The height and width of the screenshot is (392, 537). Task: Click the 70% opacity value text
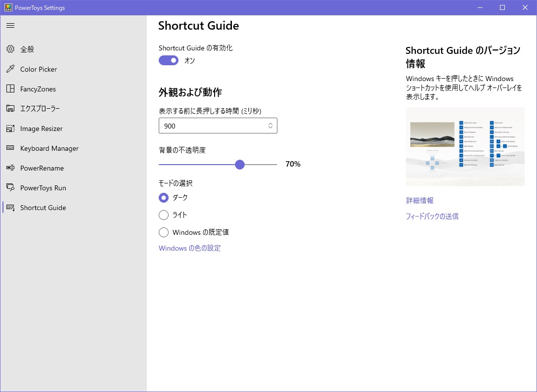293,164
